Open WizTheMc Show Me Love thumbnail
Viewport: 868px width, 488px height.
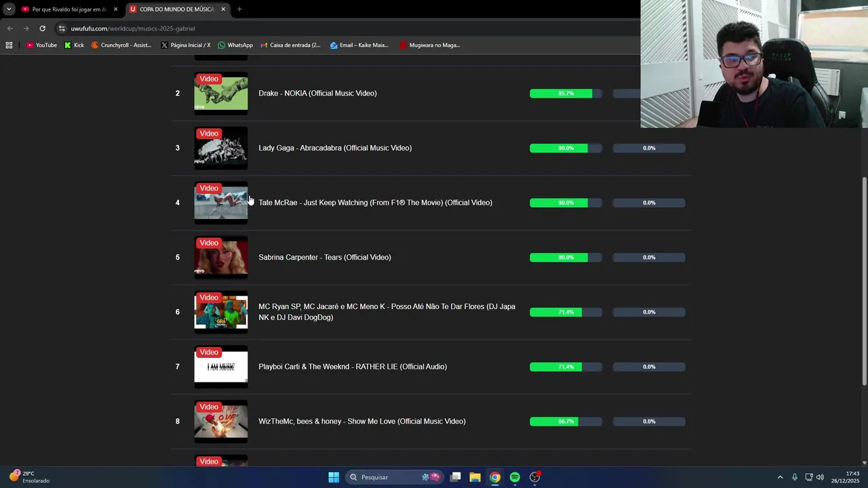[x=221, y=422]
